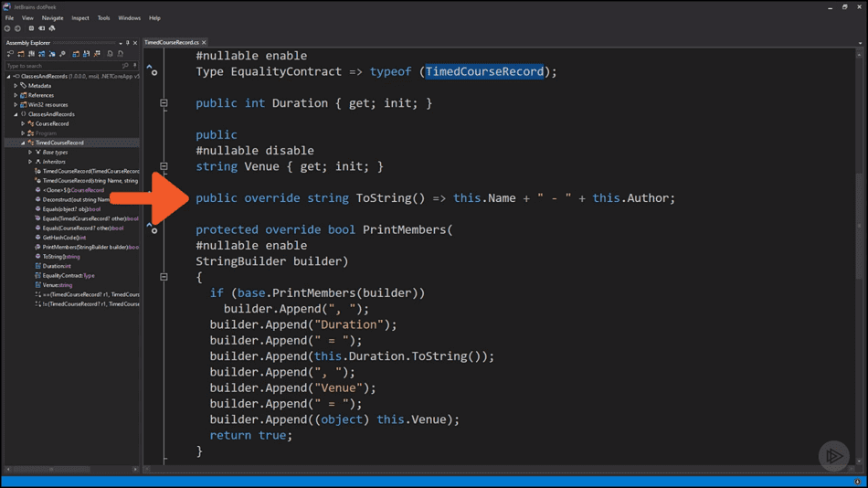Open the Help menu
The image size is (868, 488).
click(x=154, y=17)
